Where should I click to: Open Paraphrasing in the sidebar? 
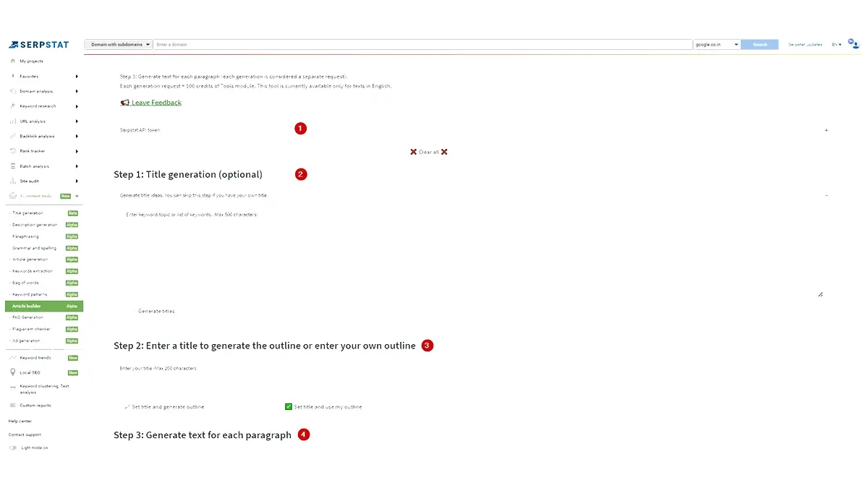point(26,236)
